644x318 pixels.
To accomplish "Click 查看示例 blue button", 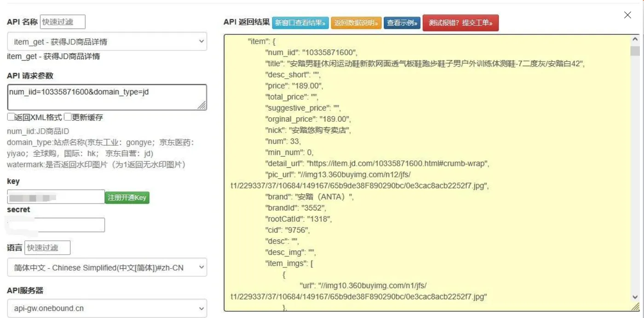I will [x=402, y=23].
